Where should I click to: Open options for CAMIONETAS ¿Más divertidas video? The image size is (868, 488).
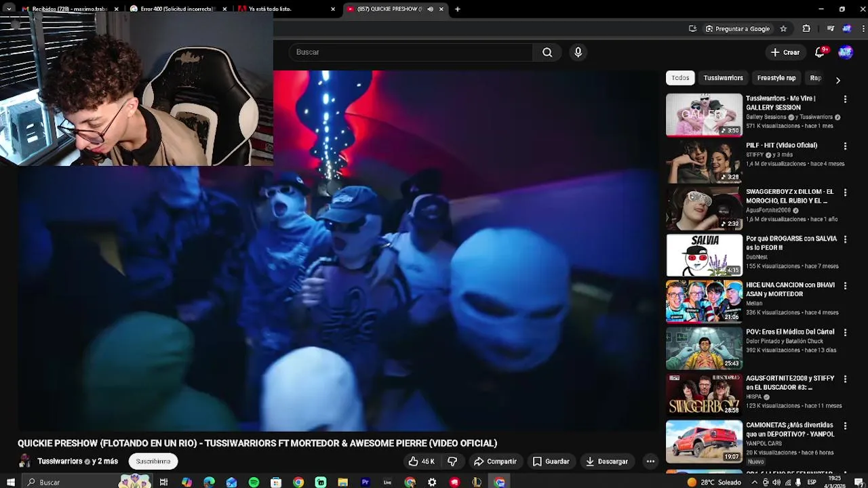845,426
